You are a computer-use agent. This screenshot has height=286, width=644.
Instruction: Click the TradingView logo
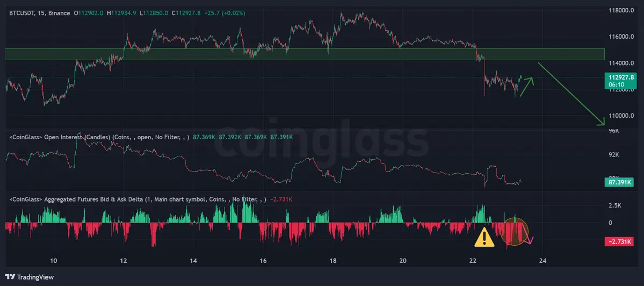point(30,277)
